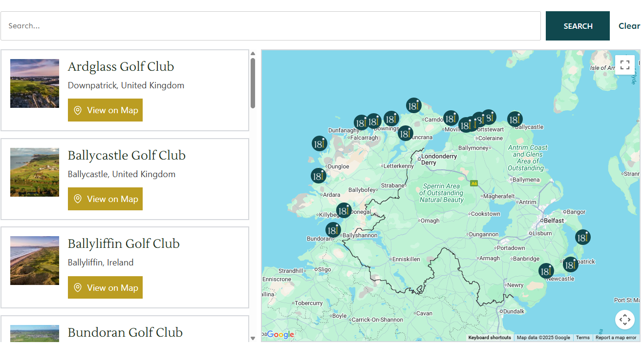This screenshot has width=644, height=345.
Task: Click the Google logo on the map
Action: coord(280,335)
